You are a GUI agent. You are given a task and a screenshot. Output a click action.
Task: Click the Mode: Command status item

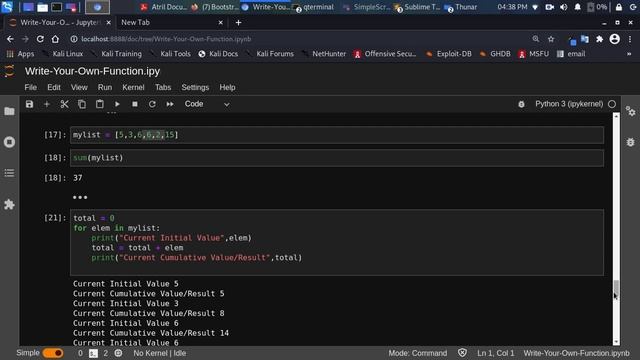418,353
